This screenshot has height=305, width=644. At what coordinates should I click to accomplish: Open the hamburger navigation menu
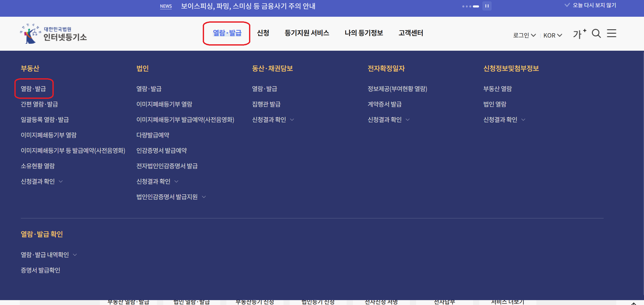tap(612, 33)
